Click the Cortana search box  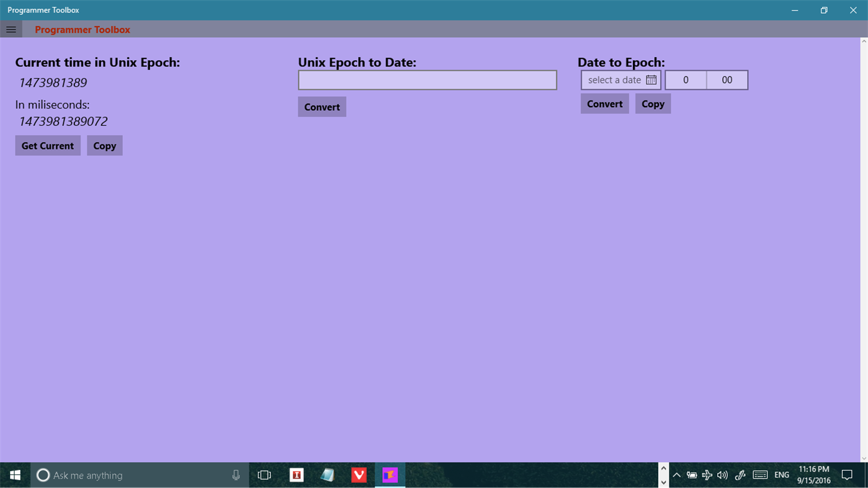(140, 475)
